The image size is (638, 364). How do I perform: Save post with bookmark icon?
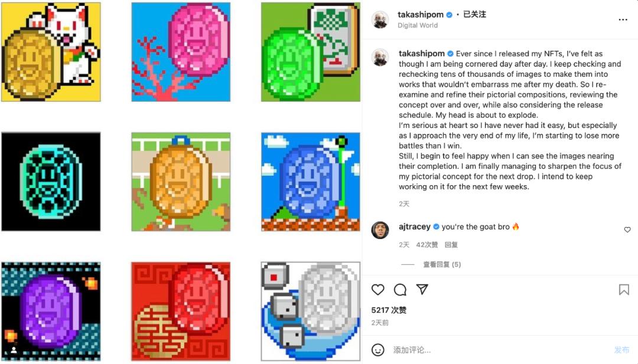(x=624, y=289)
